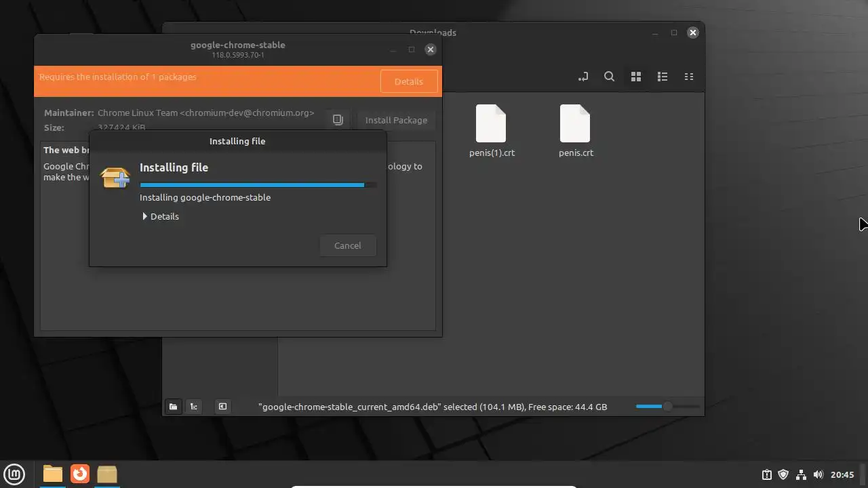Open the volume control tray icon
868x488 pixels.
[x=818, y=474]
